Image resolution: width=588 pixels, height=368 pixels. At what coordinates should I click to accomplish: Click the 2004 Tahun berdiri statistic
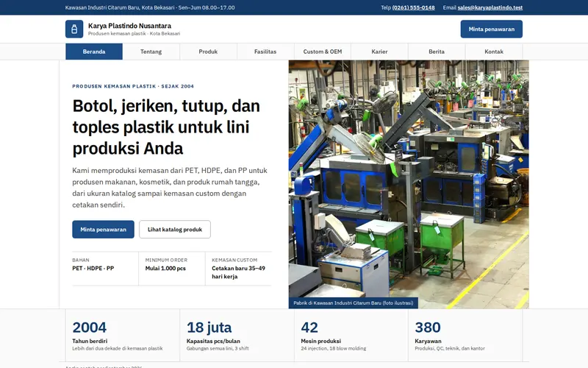[123, 336]
